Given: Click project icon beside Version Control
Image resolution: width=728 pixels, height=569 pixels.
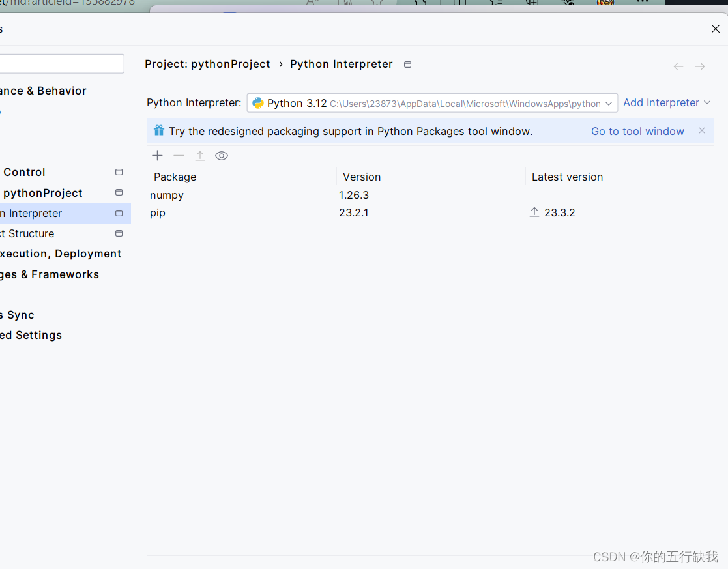Looking at the screenshot, I should pyautogui.click(x=119, y=172).
